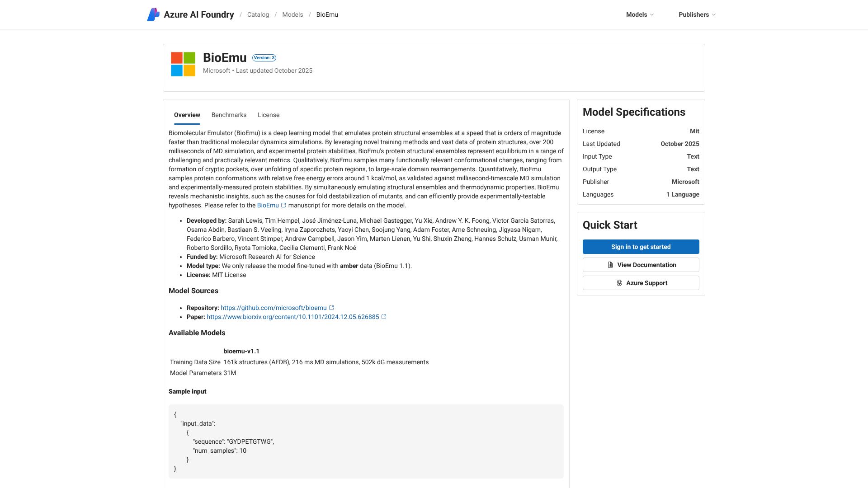This screenshot has width=868, height=488.
Task: Open the github.com/microsoft/bioemu repository link
Action: click(274, 308)
